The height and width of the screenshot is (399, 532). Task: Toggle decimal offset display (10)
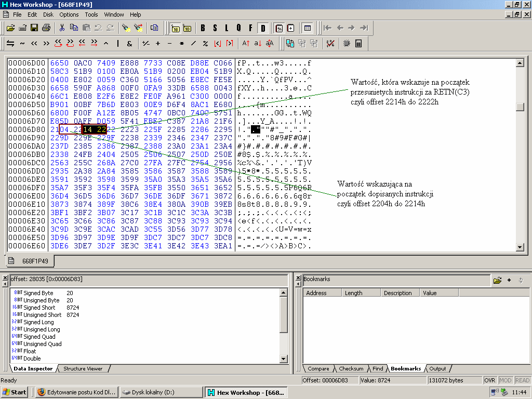click(187, 28)
